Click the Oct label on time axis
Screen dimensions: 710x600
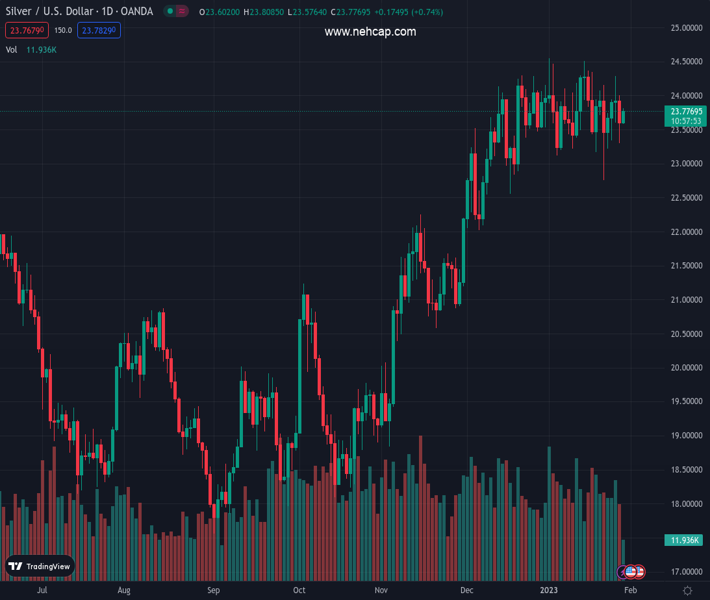tap(298, 591)
